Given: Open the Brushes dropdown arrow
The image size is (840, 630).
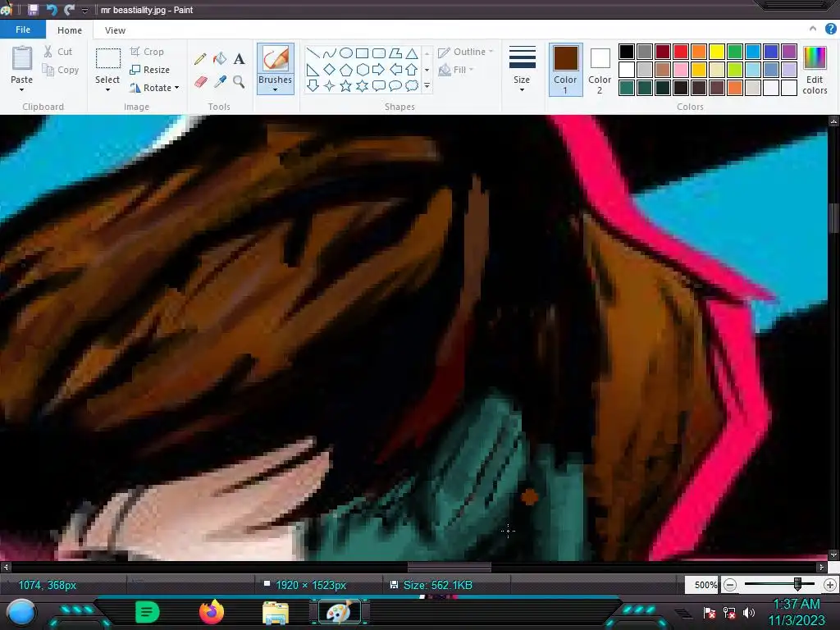Looking at the screenshot, I should click(x=275, y=89).
